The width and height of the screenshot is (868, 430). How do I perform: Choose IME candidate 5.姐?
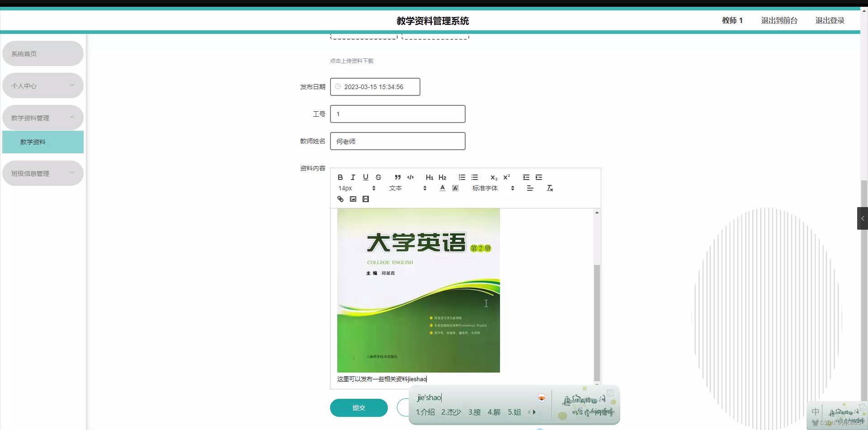click(x=514, y=412)
